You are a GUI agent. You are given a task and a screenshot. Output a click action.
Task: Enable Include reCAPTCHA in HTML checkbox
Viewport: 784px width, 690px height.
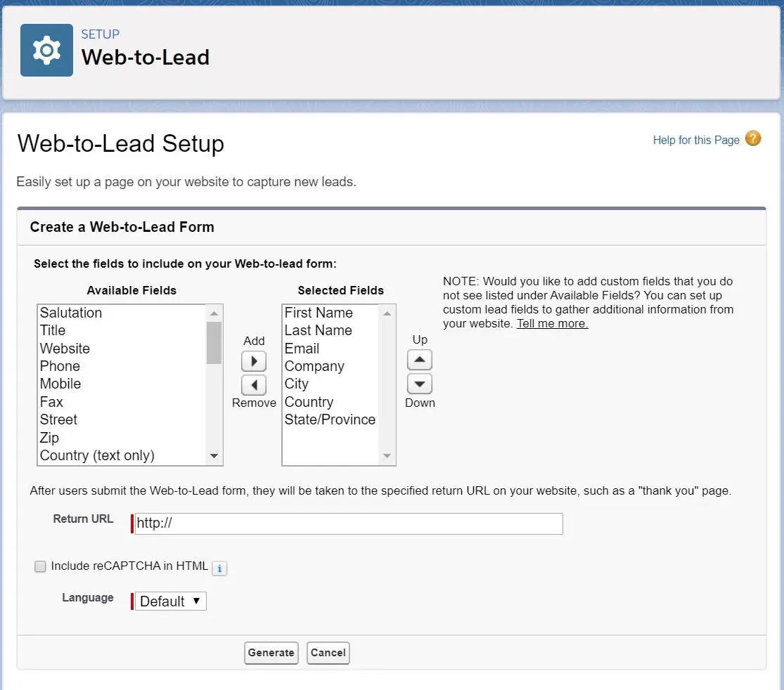[40, 566]
